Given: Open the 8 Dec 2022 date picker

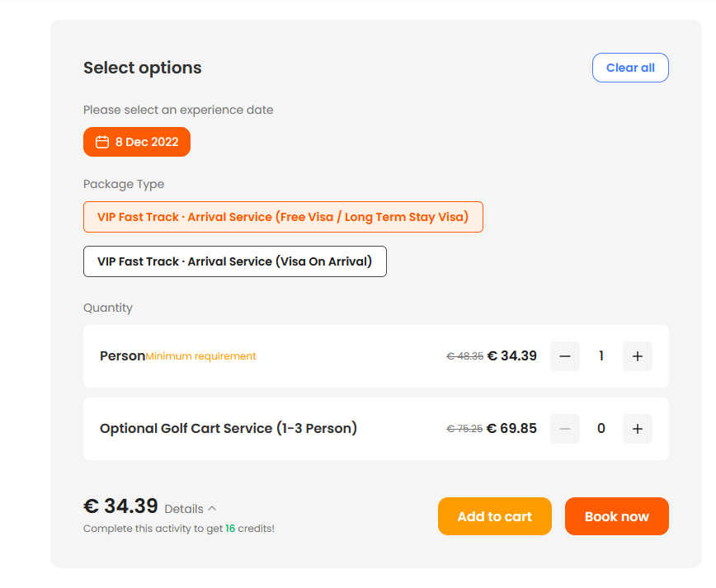Looking at the screenshot, I should coord(137,142).
